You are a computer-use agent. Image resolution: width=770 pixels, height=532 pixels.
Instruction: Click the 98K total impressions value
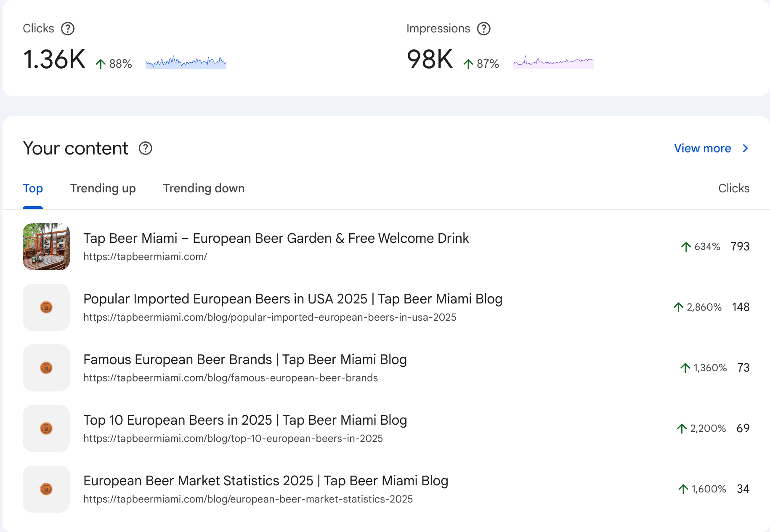coord(430,59)
